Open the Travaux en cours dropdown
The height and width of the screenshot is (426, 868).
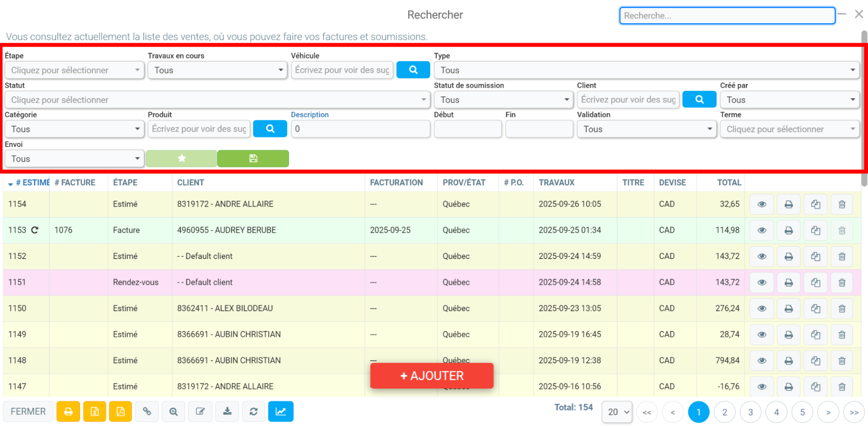point(218,70)
